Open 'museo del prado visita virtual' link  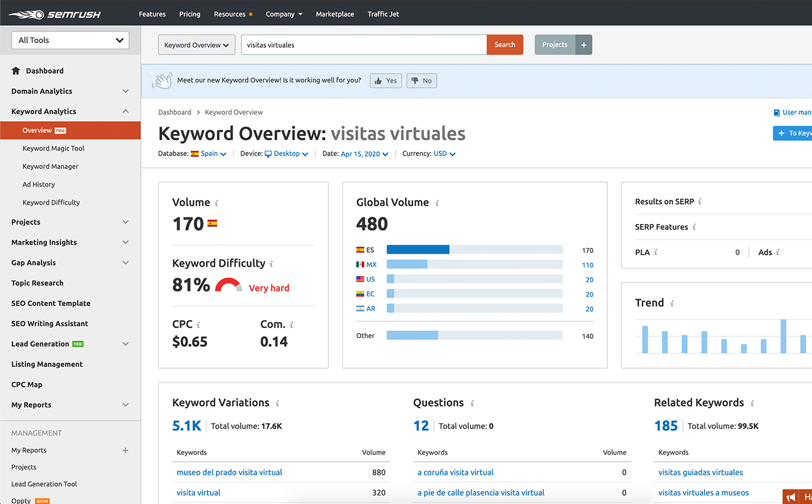pyautogui.click(x=229, y=473)
